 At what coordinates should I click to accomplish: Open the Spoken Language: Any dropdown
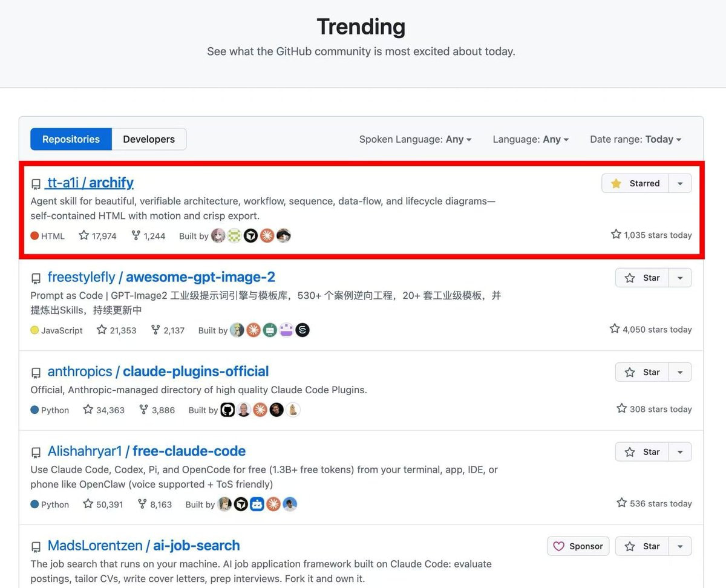[x=415, y=139]
